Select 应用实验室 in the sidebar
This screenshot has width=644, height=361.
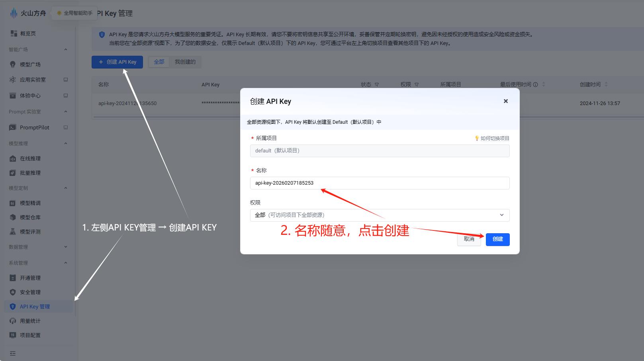[32, 79]
